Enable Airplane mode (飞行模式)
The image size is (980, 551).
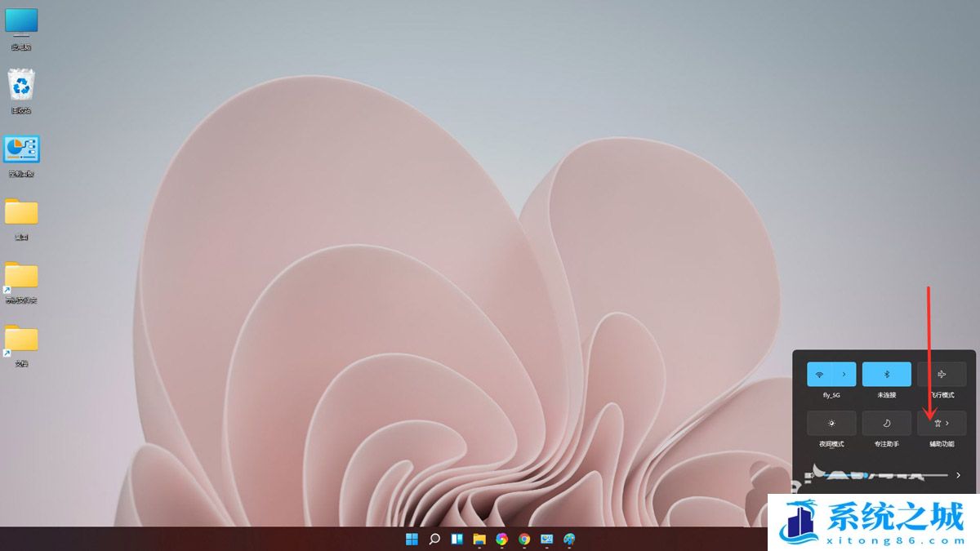[x=942, y=374]
